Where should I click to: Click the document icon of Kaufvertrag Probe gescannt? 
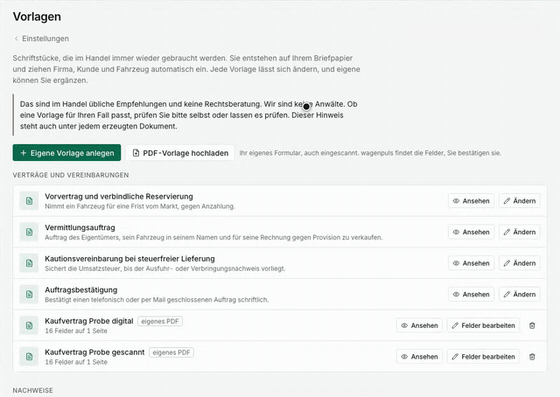29,357
